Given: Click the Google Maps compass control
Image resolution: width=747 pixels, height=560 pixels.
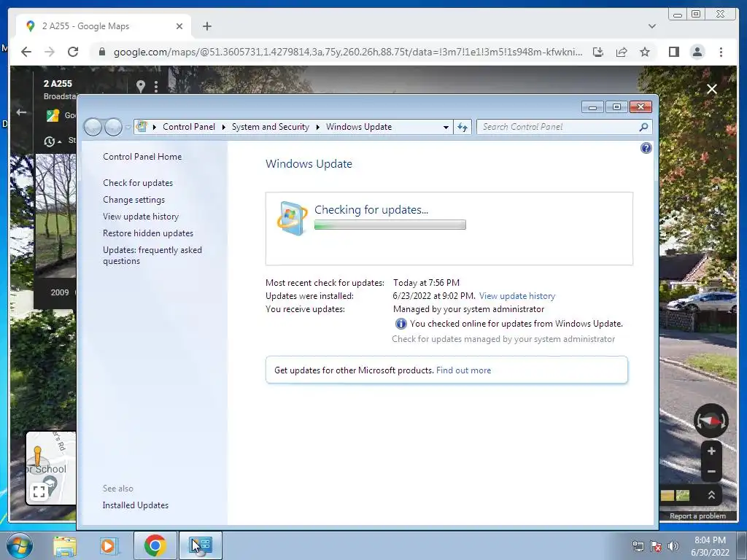Looking at the screenshot, I should click(x=711, y=421).
